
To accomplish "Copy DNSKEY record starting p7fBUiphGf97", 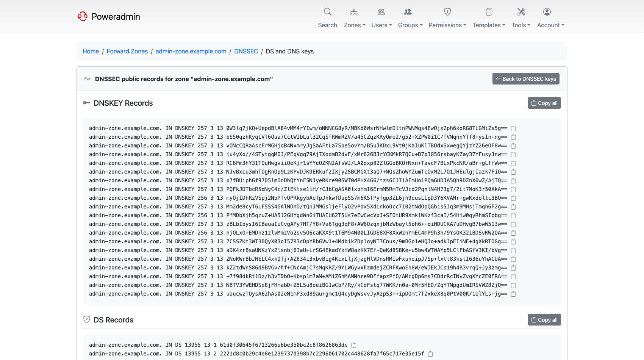I will click(513, 181).
